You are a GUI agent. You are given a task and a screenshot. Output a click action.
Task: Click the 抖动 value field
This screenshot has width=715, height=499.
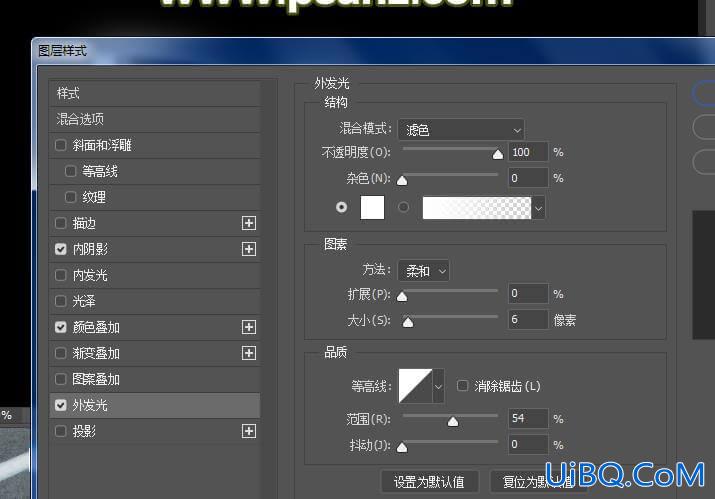coord(528,444)
